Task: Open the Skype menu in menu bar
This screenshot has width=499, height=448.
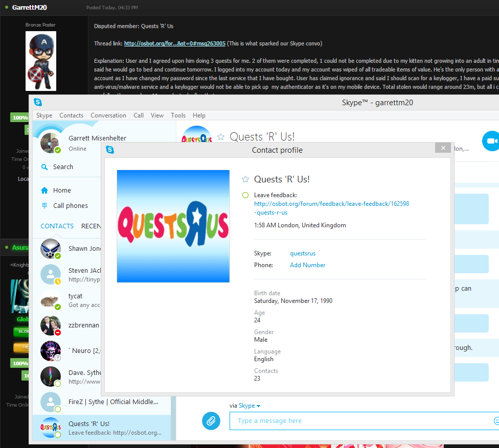Action: (44, 115)
